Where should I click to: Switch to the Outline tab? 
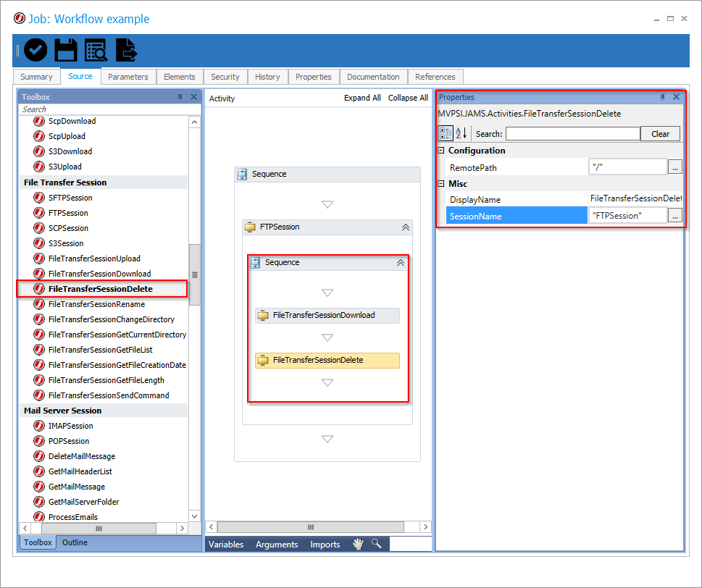75,542
